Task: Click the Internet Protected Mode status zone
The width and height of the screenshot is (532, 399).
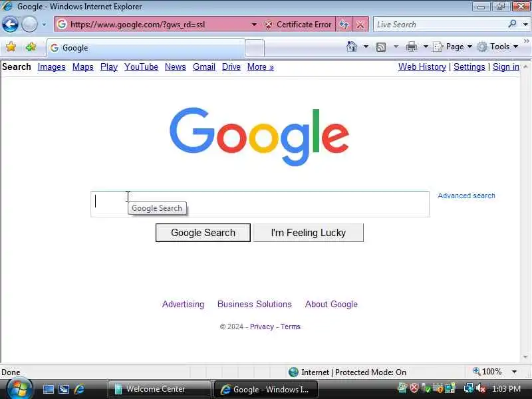Action: 347,372
